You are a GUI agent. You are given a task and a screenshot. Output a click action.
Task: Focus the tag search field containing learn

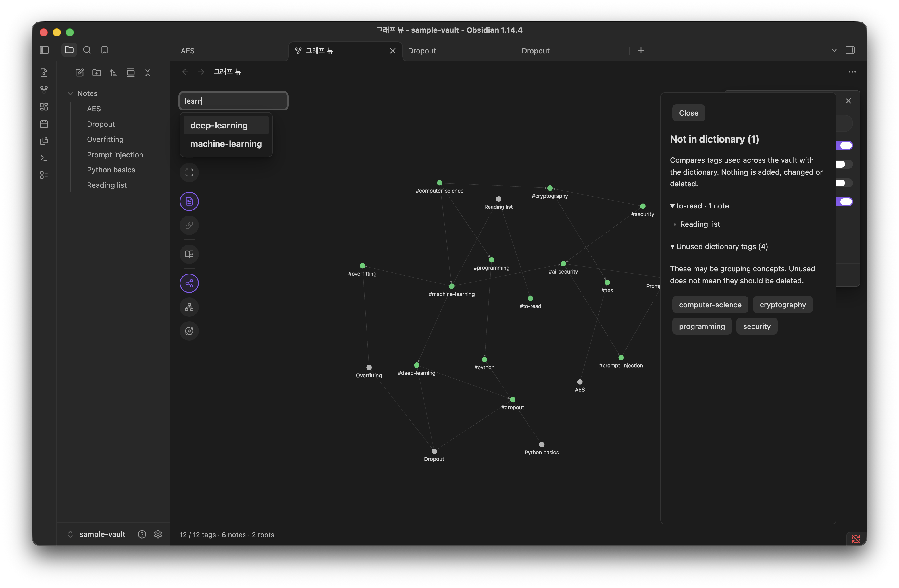tap(234, 101)
